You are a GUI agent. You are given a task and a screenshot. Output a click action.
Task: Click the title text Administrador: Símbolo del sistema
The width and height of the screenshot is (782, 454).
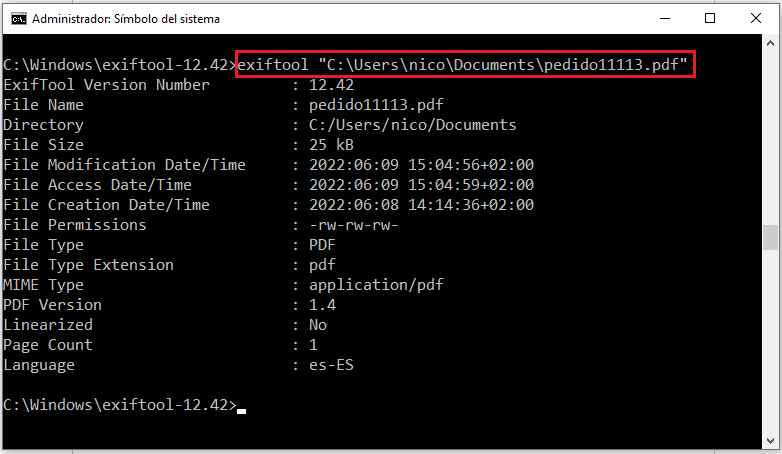[126, 19]
